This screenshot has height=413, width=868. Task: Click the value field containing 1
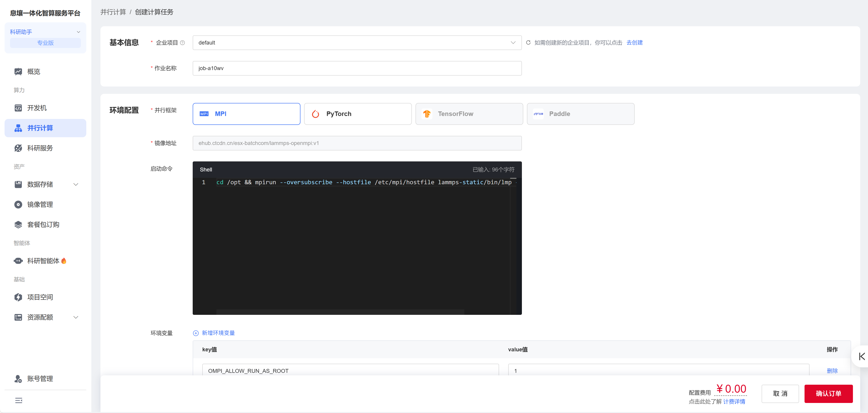coord(658,371)
